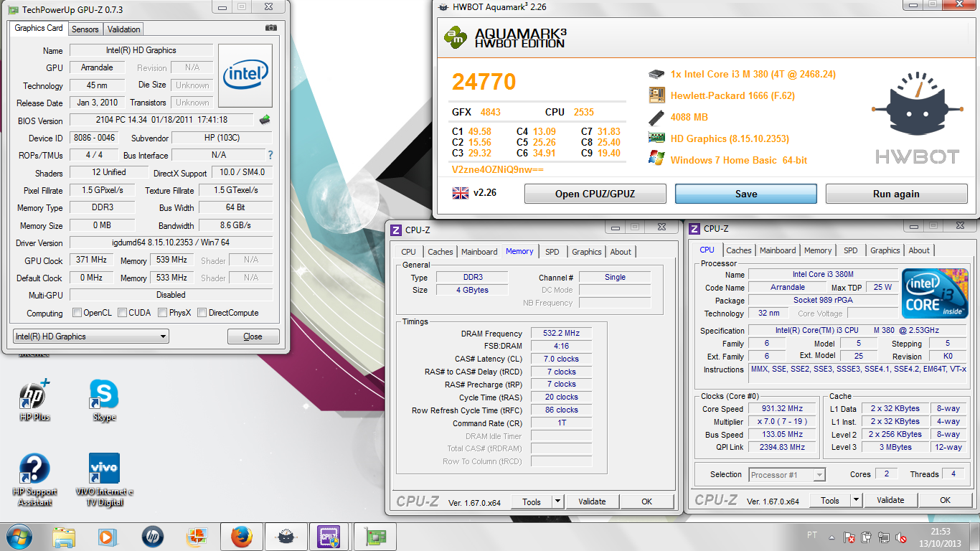Click the V2zne4OZNiQ9nw== checksum text

497,170
